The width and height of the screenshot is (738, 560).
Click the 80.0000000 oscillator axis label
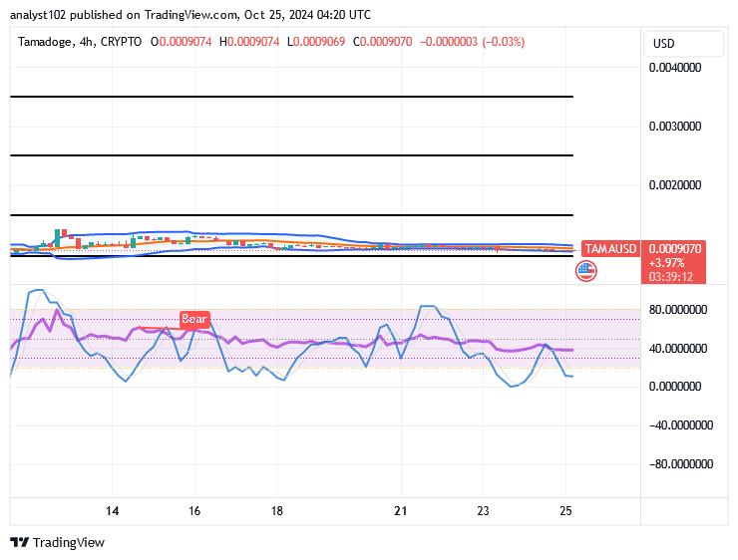[x=678, y=310]
